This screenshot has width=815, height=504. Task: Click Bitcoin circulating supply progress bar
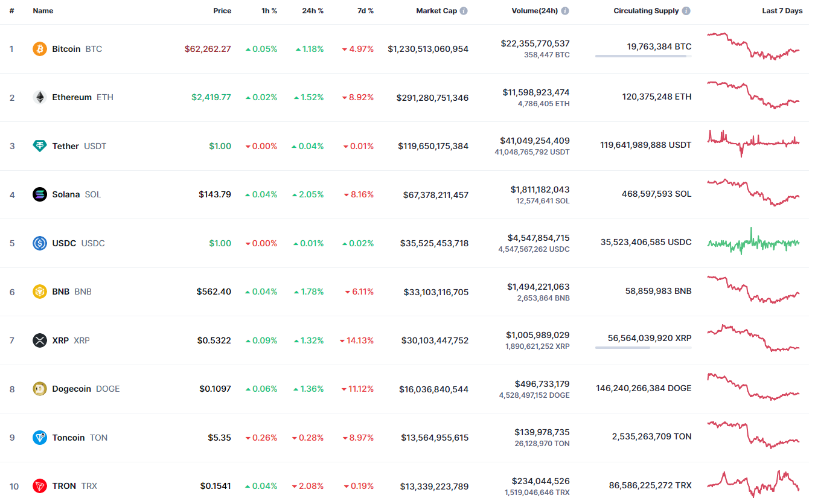644,56
